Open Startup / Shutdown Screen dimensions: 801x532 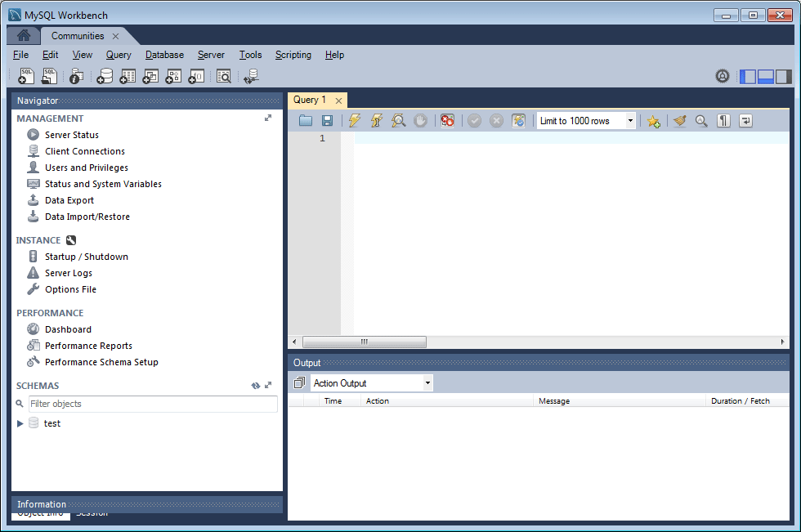pyautogui.click(x=87, y=257)
